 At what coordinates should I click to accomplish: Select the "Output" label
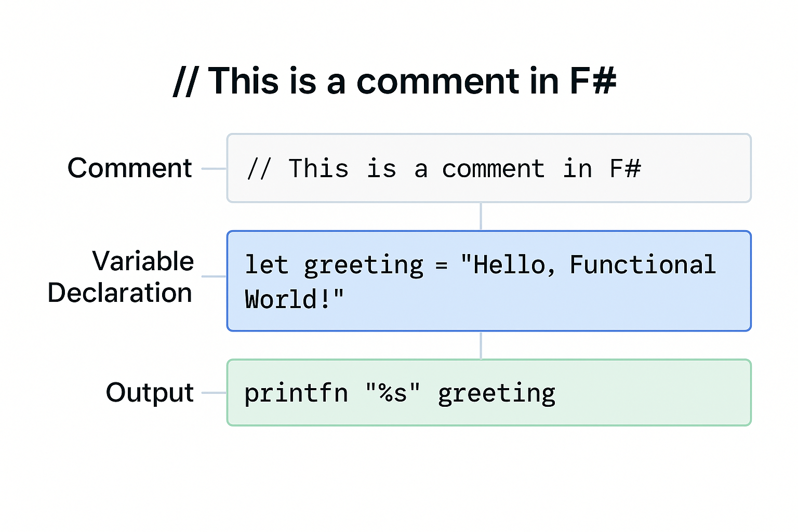150,392
